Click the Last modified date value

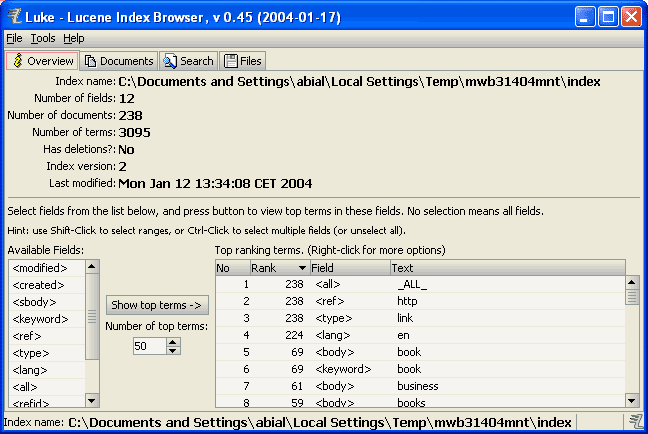pos(215,184)
